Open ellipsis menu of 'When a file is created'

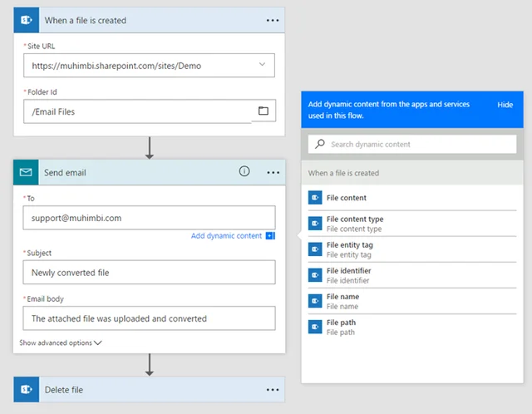click(x=273, y=21)
